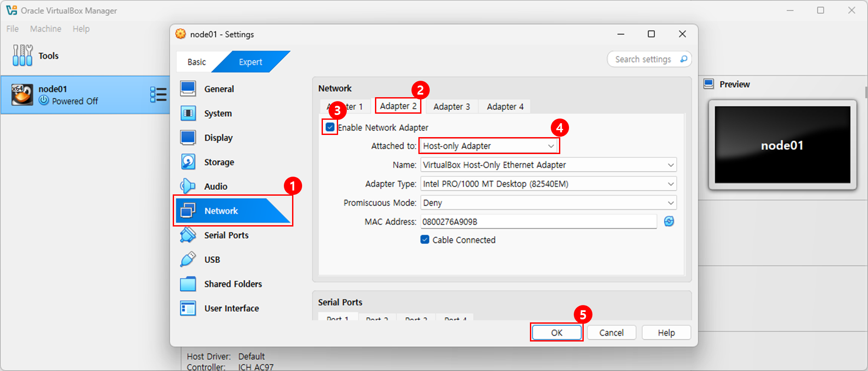The width and height of the screenshot is (868, 371).
Task: Click the Cancel button
Action: 612,332
